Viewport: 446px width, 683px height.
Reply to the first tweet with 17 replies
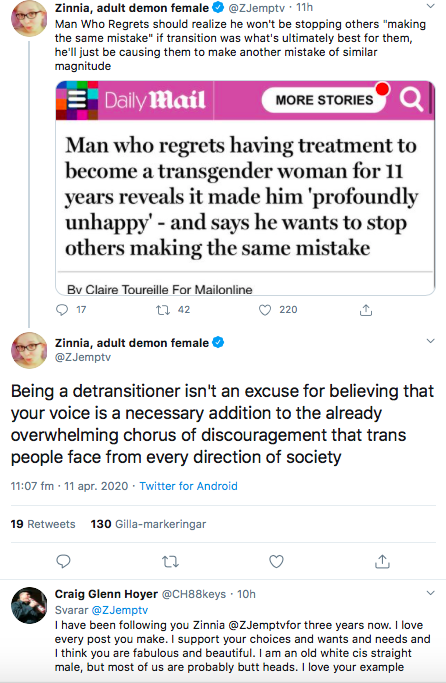coord(63,310)
